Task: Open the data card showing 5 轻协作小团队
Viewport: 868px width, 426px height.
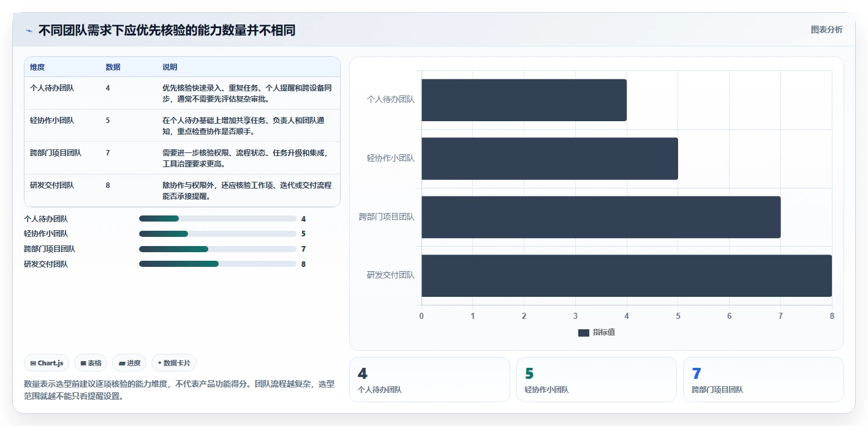Action: click(x=597, y=379)
